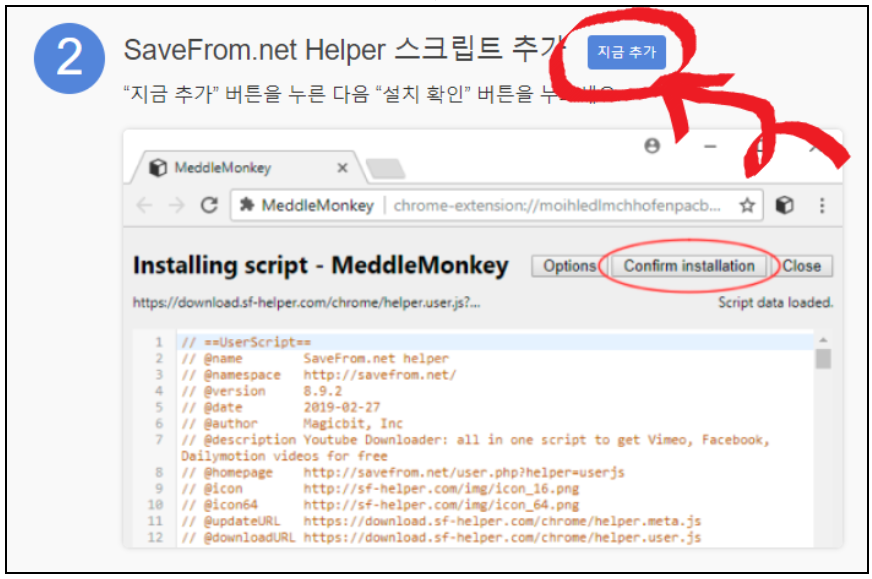Open the MeddleMonkey cube toolbar icon
Screen dimensions: 872x579
(x=784, y=205)
